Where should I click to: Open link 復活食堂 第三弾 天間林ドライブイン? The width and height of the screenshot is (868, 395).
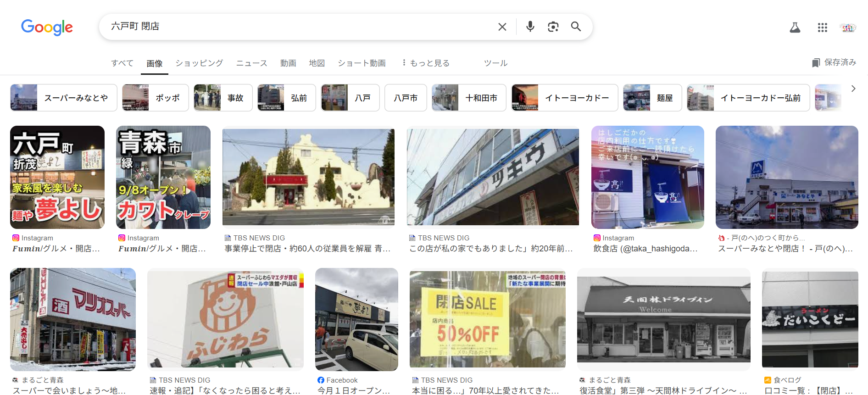click(x=663, y=390)
